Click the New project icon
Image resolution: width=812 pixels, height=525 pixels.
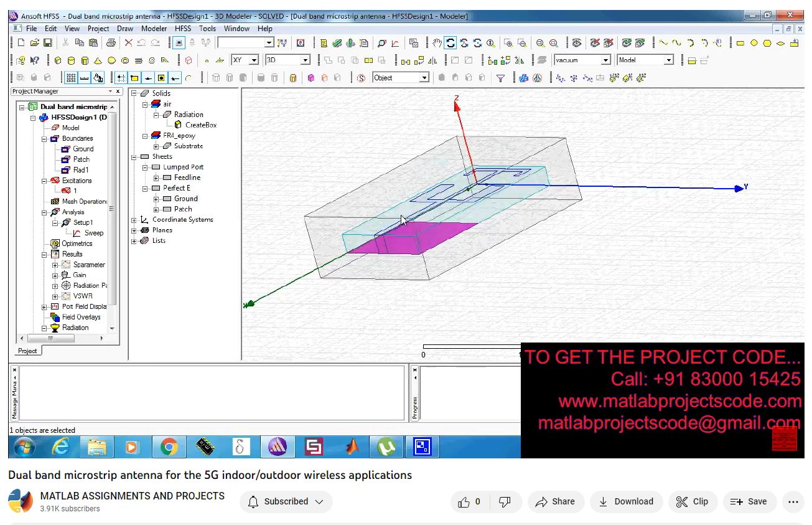21,43
